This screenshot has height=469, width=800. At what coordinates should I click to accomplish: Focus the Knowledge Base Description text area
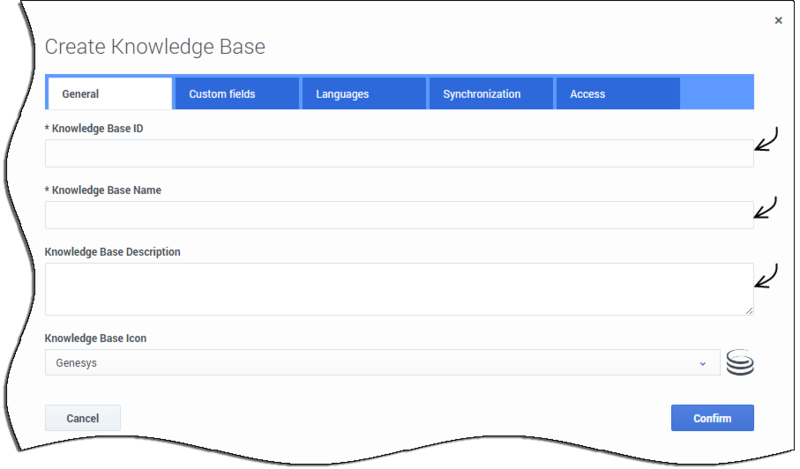(399, 289)
